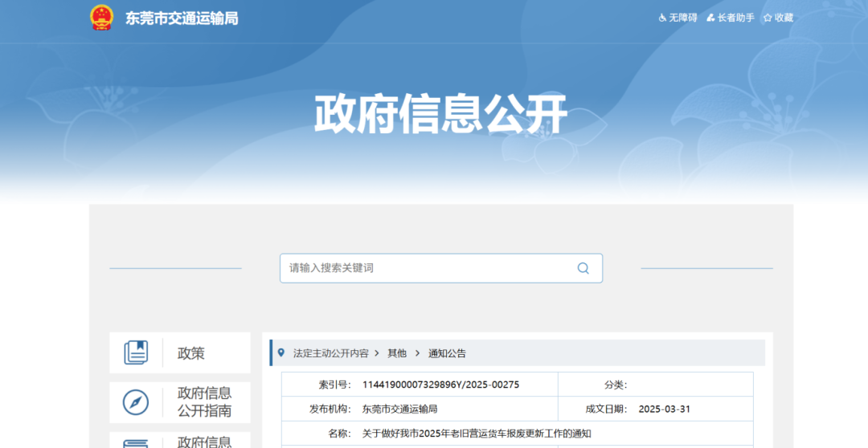Go to 通知公告 breadcrumb level

point(448,353)
